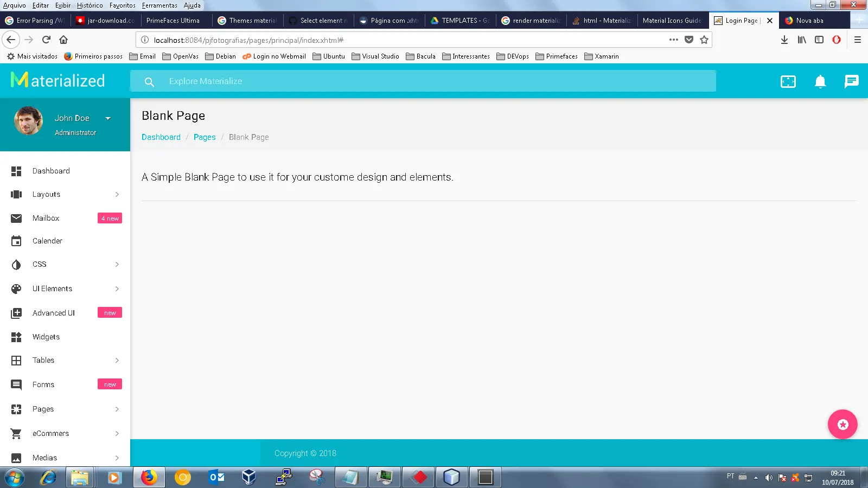Click the Firefox home icon
The image size is (868, 488).
click(63, 40)
